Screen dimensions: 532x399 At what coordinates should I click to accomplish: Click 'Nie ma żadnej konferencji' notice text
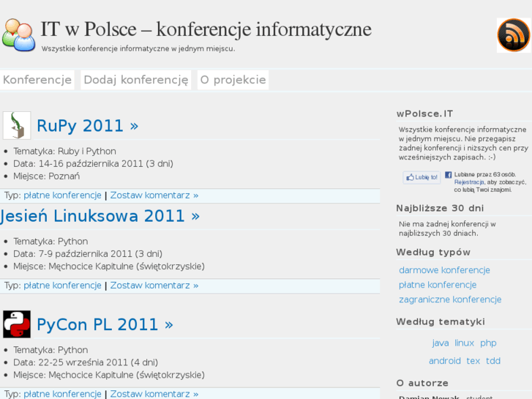point(447,229)
